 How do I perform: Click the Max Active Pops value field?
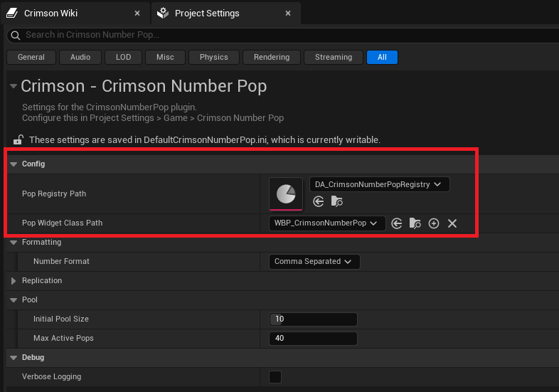(313, 339)
